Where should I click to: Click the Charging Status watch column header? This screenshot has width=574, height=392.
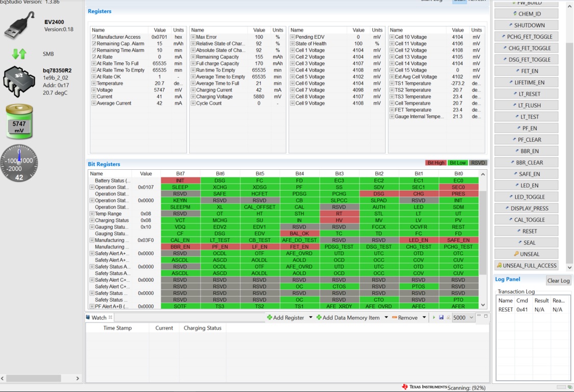(202, 328)
